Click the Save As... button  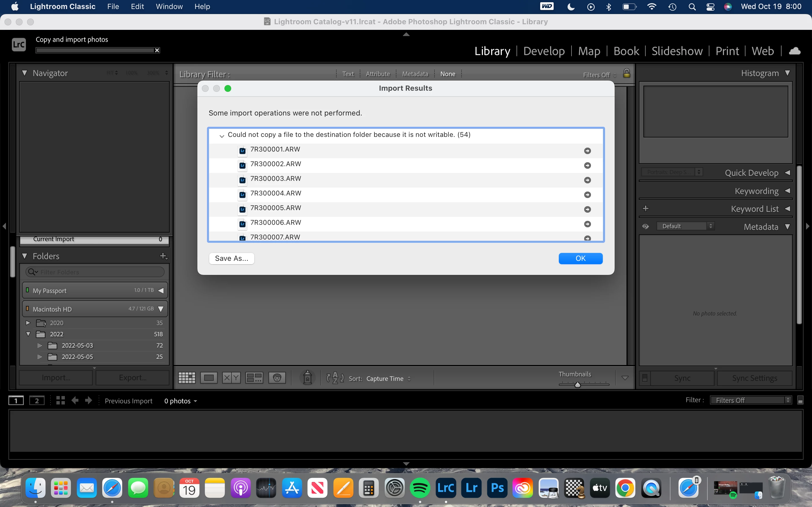(231, 259)
